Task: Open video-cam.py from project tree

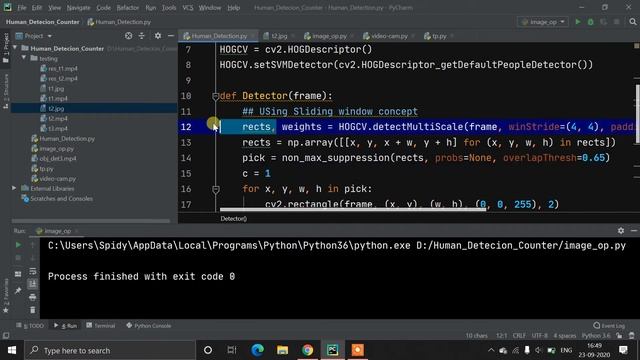Action: tap(53, 178)
